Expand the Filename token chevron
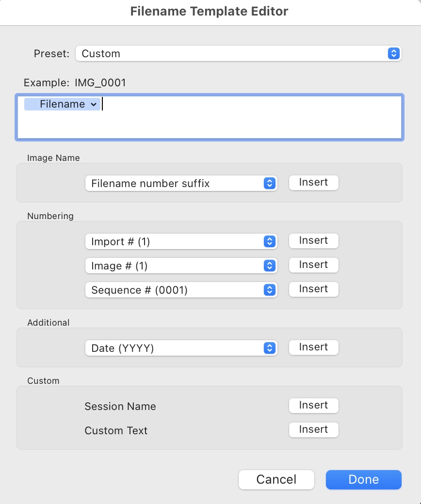Image resolution: width=421 pixels, height=504 pixels. pos(93,104)
